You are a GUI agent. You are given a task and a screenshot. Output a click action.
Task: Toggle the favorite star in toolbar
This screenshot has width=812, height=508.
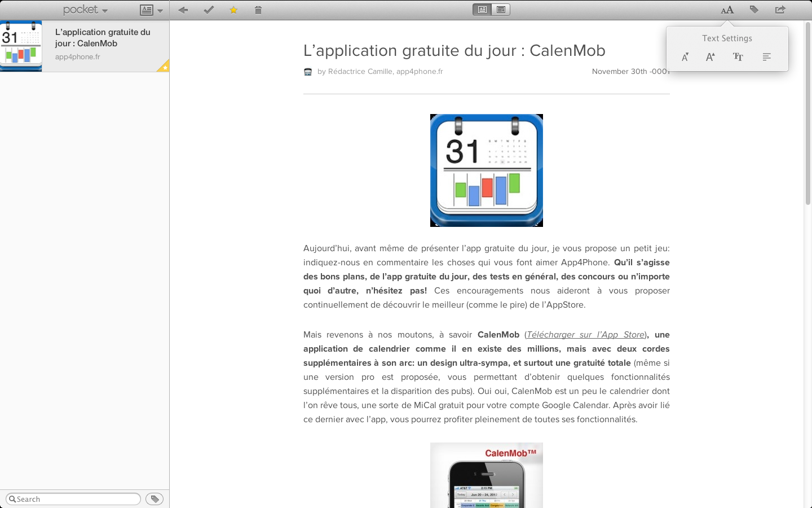point(233,10)
